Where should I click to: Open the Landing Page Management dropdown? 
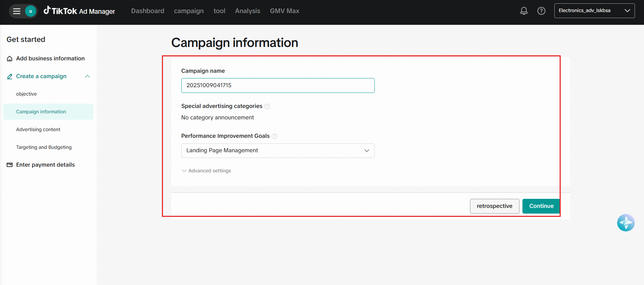coord(278,151)
